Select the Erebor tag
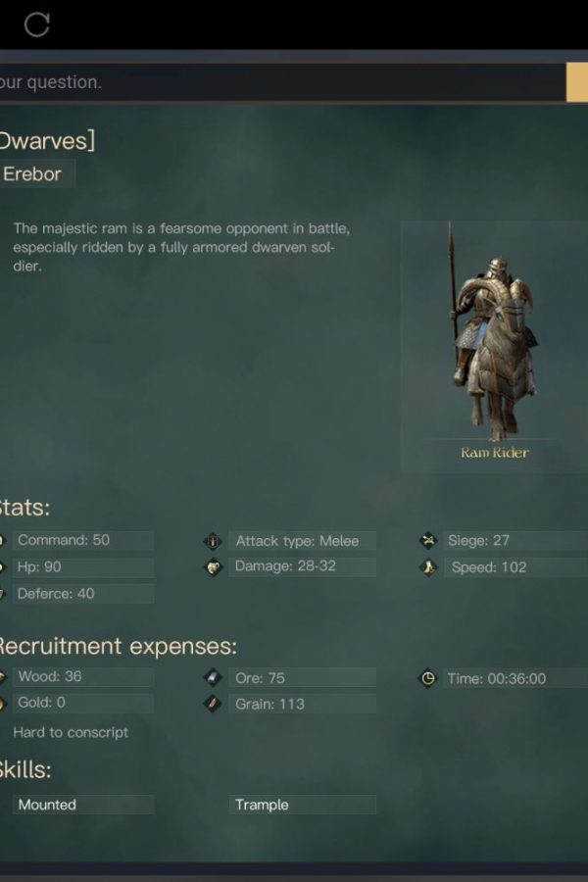Image resolution: width=588 pixels, height=882 pixels. [36, 173]
